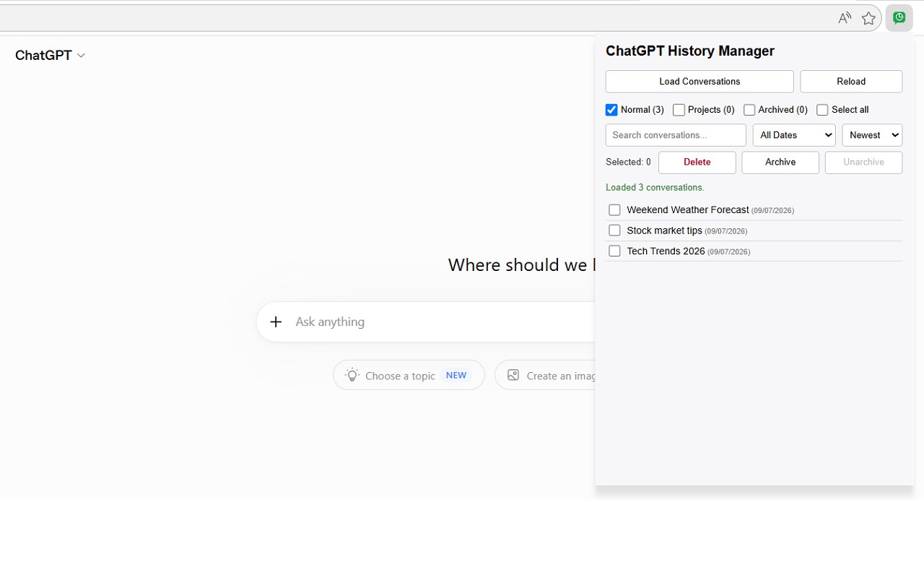Enable the Archived (0) checkbox
This screenshot has width=924, height=578.
pos(749,110)
